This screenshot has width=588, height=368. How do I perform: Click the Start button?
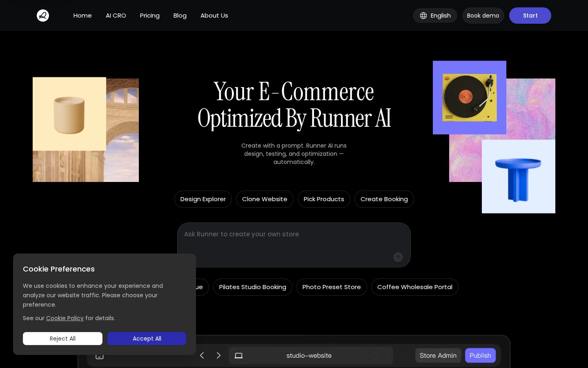[x=530, y=16]
